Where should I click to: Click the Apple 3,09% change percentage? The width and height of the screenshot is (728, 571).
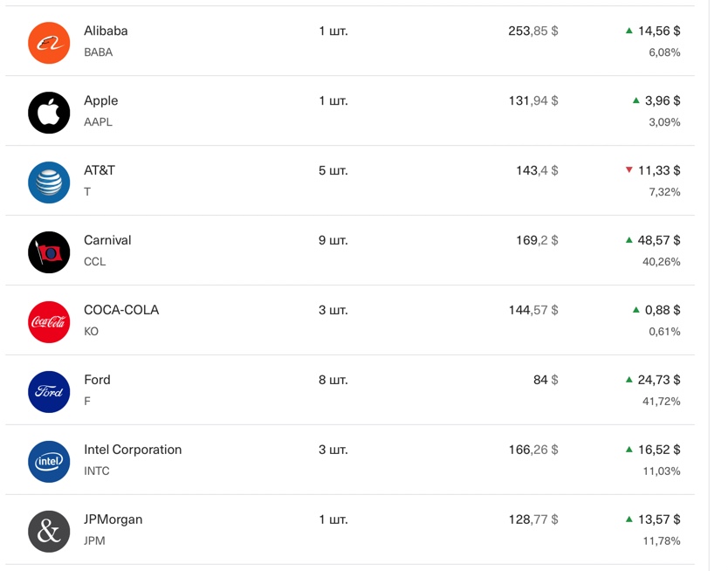[x=664, y=122]
